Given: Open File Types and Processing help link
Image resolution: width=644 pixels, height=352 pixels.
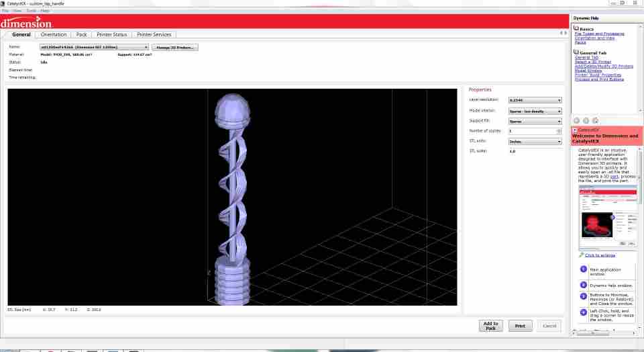Looking at the screenshot, I should (x=599, y=34).
